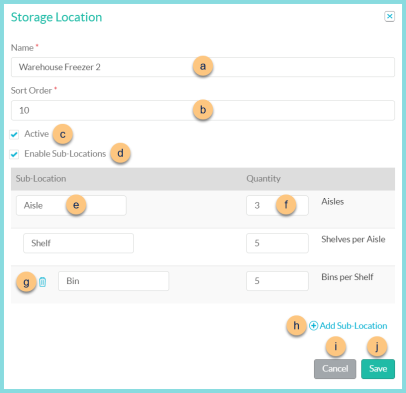Click Add Sub-Location link
Image resolution: width=406 pixels, height=393 pixels.
tap(348, 326)
